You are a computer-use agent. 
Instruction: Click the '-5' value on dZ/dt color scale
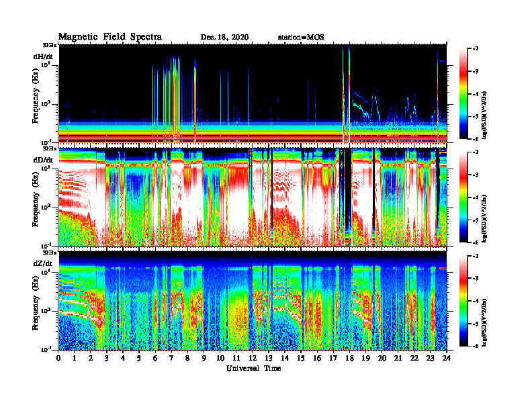[x=476, y=324]
